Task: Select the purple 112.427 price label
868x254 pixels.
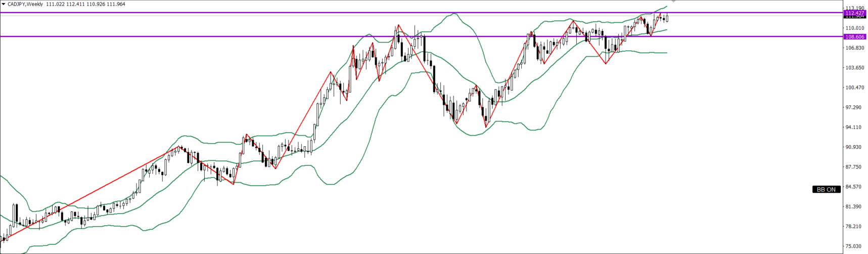Action: (854, 13)
